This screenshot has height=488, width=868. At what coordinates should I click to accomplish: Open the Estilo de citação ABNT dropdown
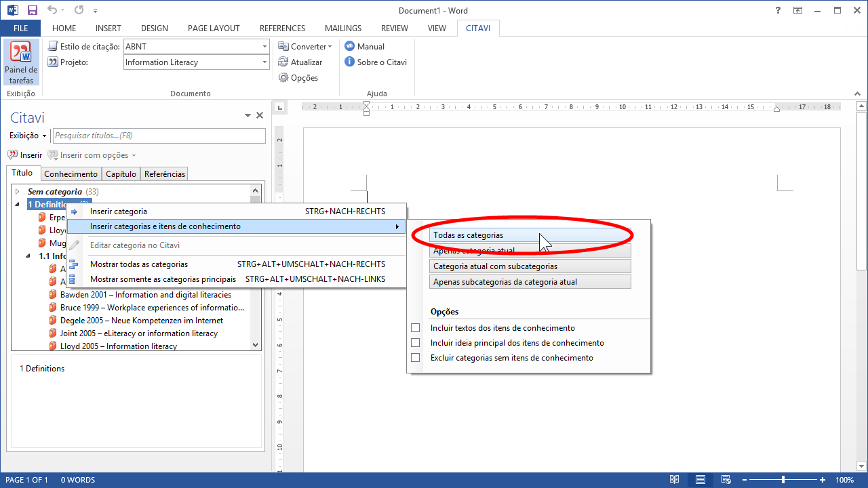click(264, 47)
